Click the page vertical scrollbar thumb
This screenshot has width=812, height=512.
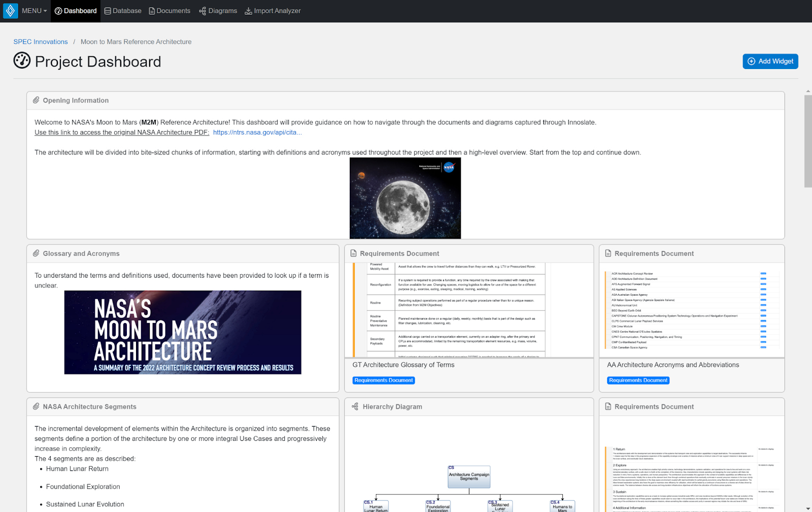pyautogui.click(x=808, y=141)
